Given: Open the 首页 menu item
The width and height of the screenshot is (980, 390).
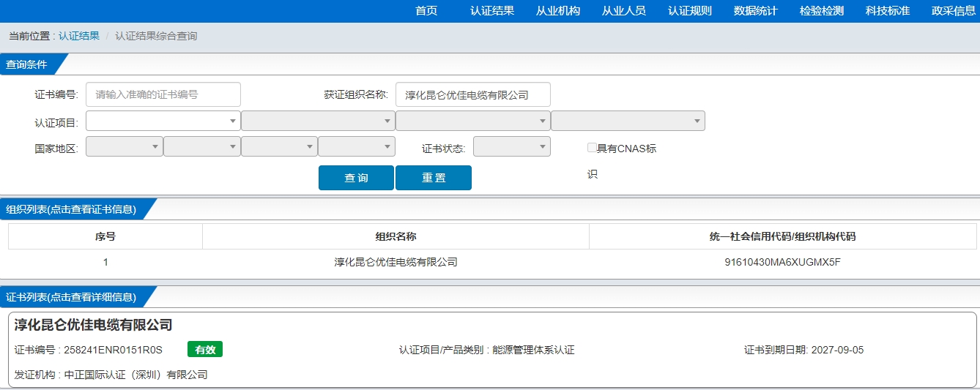Looking at the screenshot, I should (x=426, y=11).
